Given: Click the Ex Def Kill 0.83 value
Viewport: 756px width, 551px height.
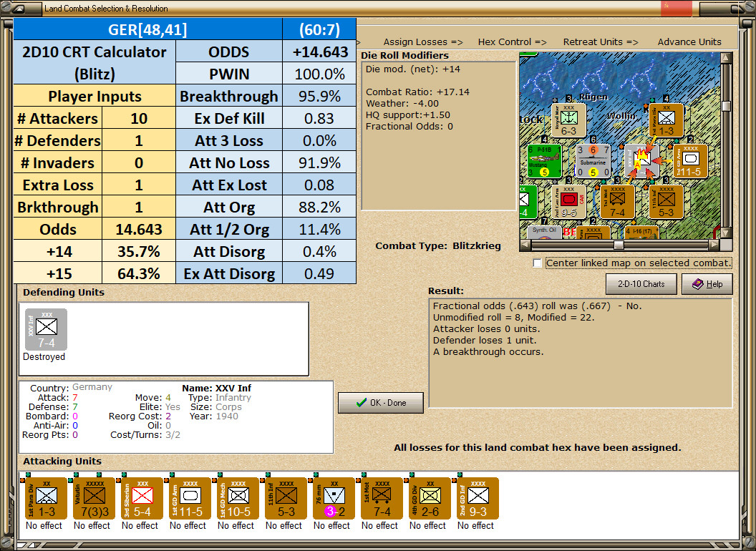Looking at the screenshot, I should [x=320, y=119].
